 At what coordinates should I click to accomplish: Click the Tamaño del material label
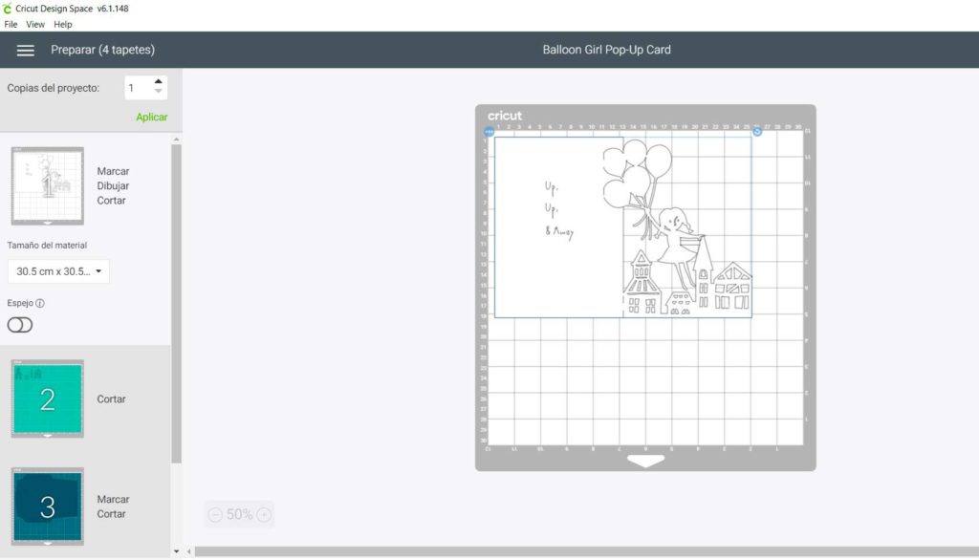point(47,246)
